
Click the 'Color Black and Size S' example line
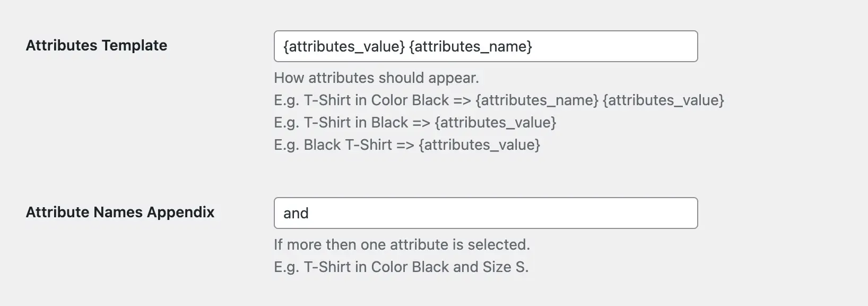401,267
